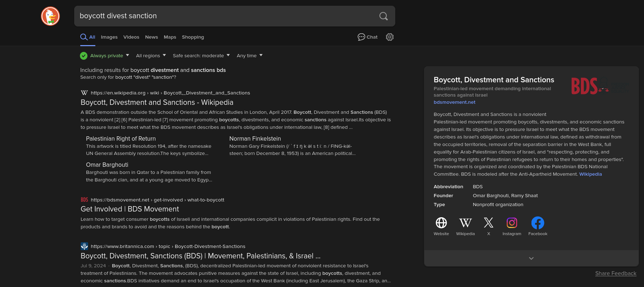Screen dimensions: 644x287
Task: Click the Wikipedia favicon on first result
Action: [84, 93]
